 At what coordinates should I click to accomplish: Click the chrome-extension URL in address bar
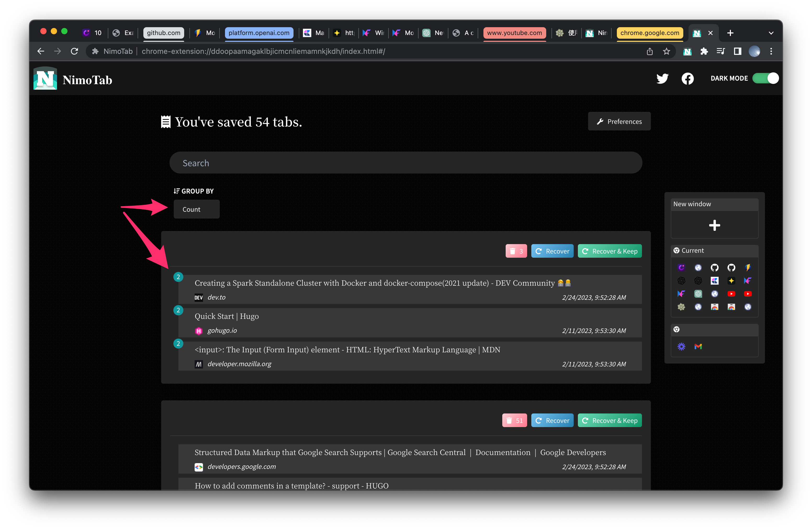point(263,51)
